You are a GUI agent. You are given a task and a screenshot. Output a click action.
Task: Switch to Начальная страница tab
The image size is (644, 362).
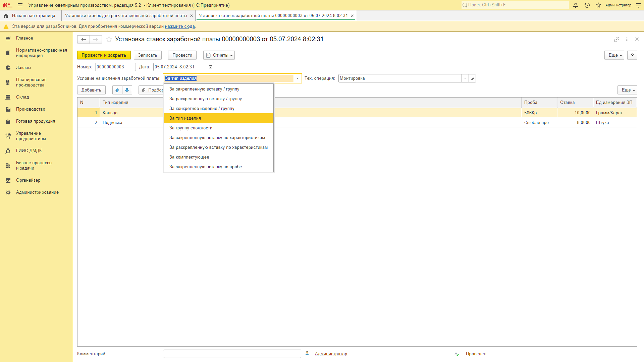click(x=30, y=16)
